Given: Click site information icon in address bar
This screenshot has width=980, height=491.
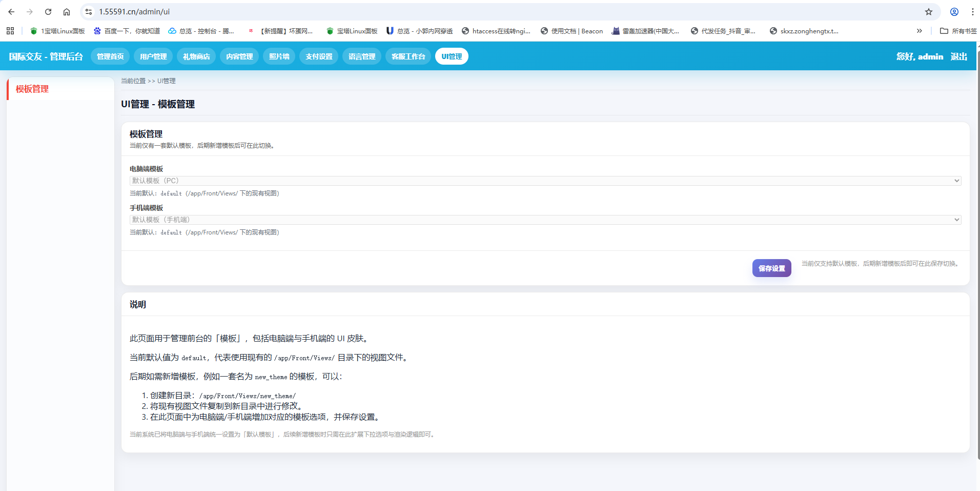Looking at the screenshot, I should point(89,12).
